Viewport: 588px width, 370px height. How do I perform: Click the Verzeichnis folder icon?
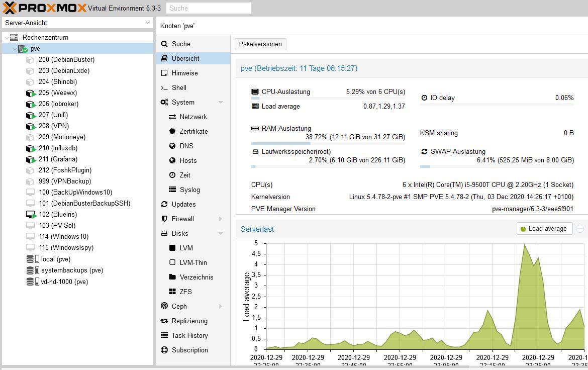tap(172, 277)
